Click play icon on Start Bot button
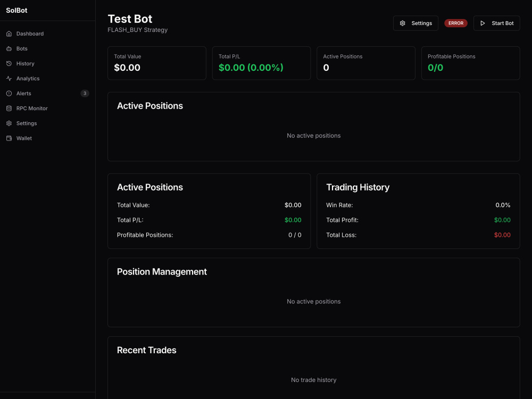This screenshot has width=532, height=399. click(483, 23)
